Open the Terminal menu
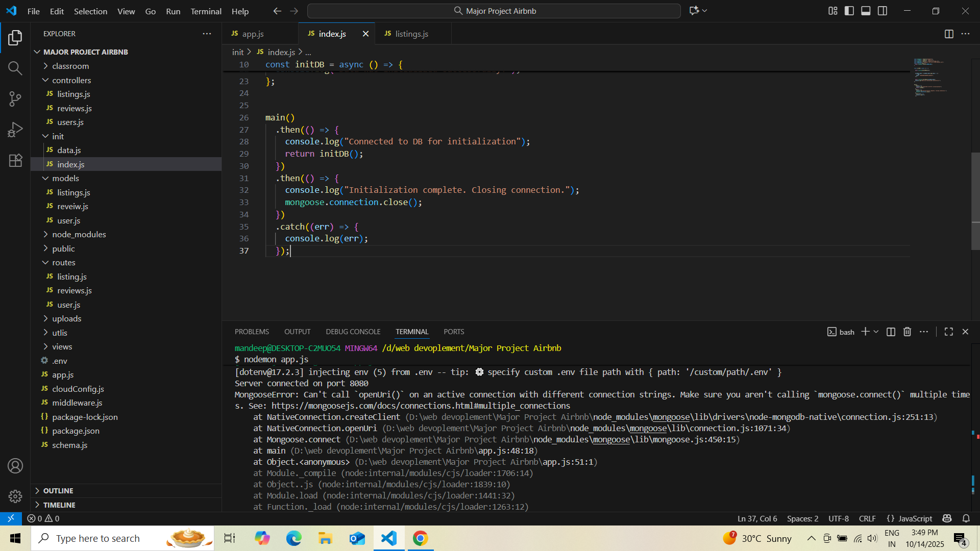 (206, 11)
